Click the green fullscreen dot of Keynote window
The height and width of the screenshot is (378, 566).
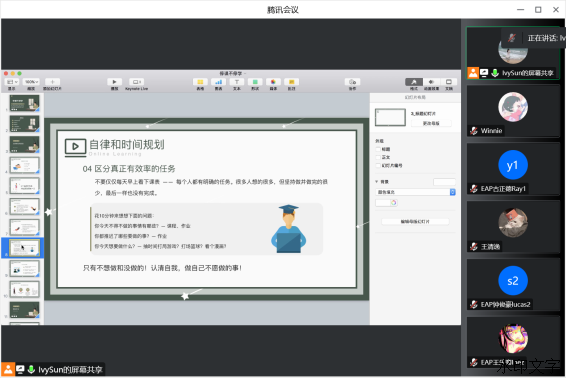[x=19, y=73]
